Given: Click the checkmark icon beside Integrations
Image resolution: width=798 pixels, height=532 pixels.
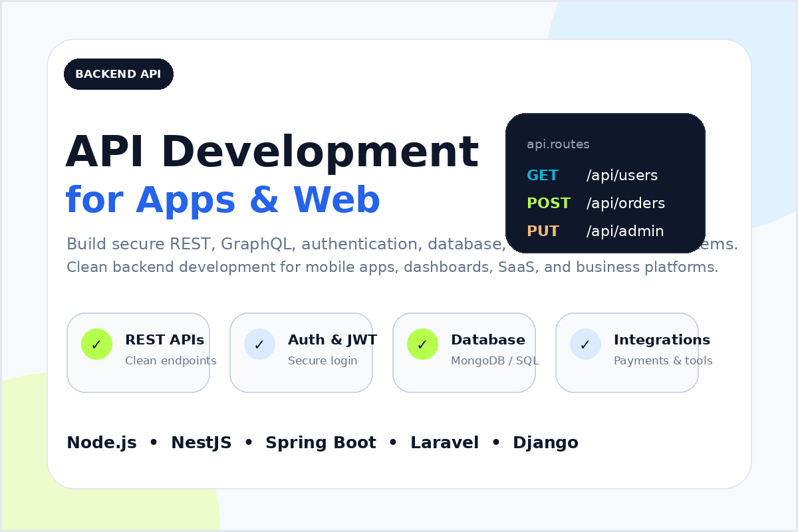Looking at the screenshot, I should pos(585,344).
